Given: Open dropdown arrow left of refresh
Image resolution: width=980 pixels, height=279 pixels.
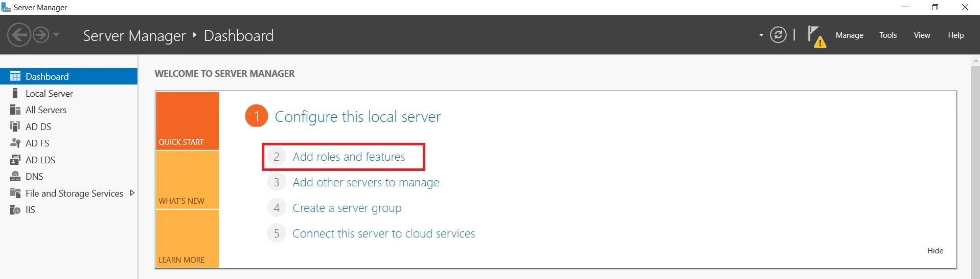Looking at the screenshot, I should [761, 35].
